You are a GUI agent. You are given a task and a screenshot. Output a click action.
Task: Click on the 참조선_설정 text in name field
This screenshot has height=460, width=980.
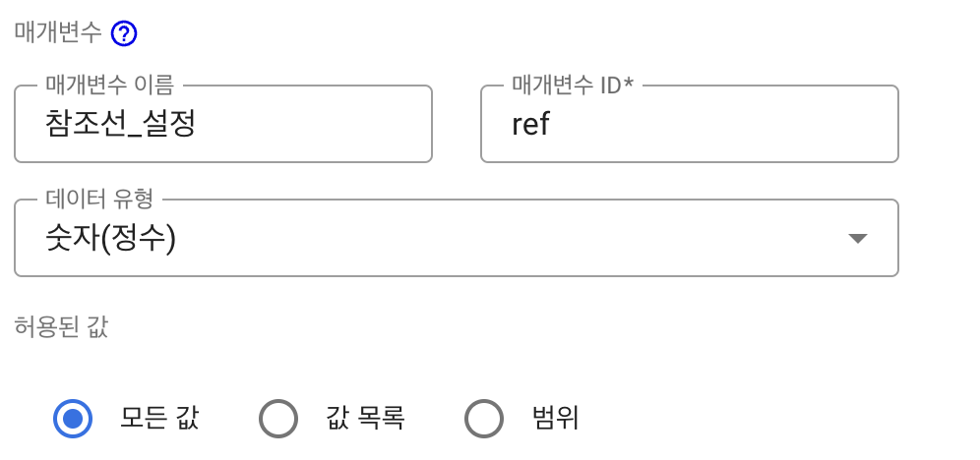pos(121,126)
